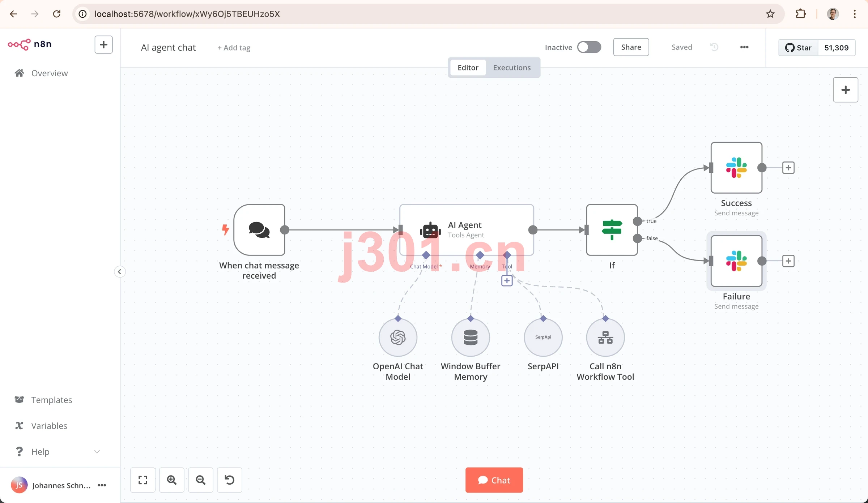Open browser profile avatar
The height and width of the screenshot is (503, 868).
pos(833,14)
